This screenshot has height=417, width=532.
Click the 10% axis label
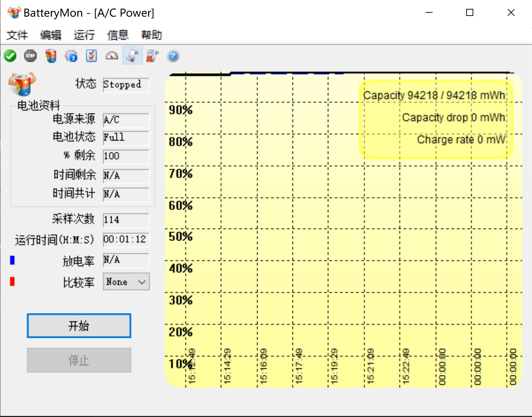tap(181, 364)
